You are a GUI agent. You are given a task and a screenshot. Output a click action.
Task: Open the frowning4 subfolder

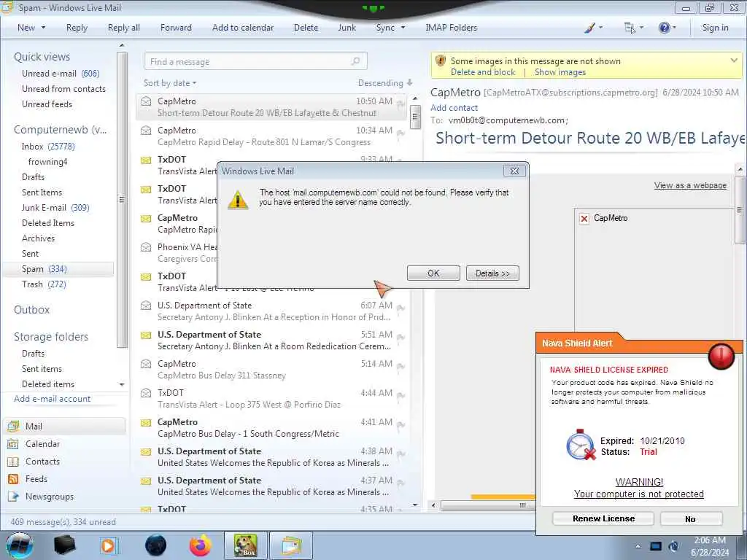point(47,161)
